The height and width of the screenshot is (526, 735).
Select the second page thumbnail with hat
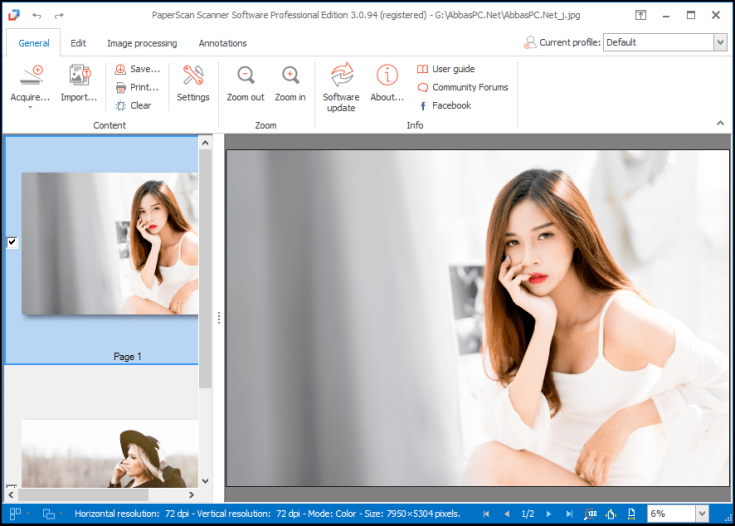(108, 455)
